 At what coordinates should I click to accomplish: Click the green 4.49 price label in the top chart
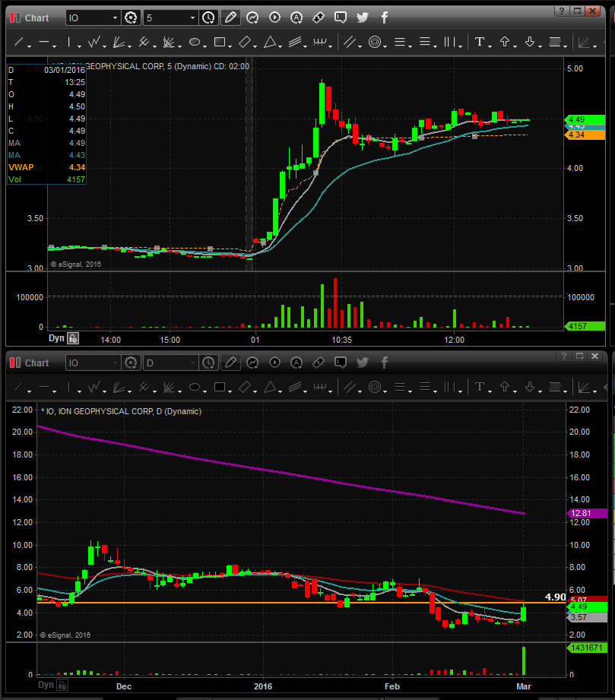[585, 119]
